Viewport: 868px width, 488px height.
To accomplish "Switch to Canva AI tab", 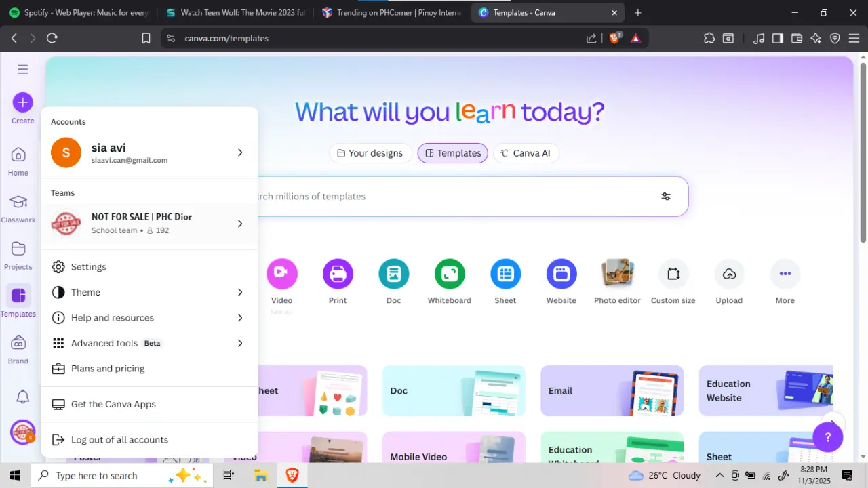I will tap(526, 153).
